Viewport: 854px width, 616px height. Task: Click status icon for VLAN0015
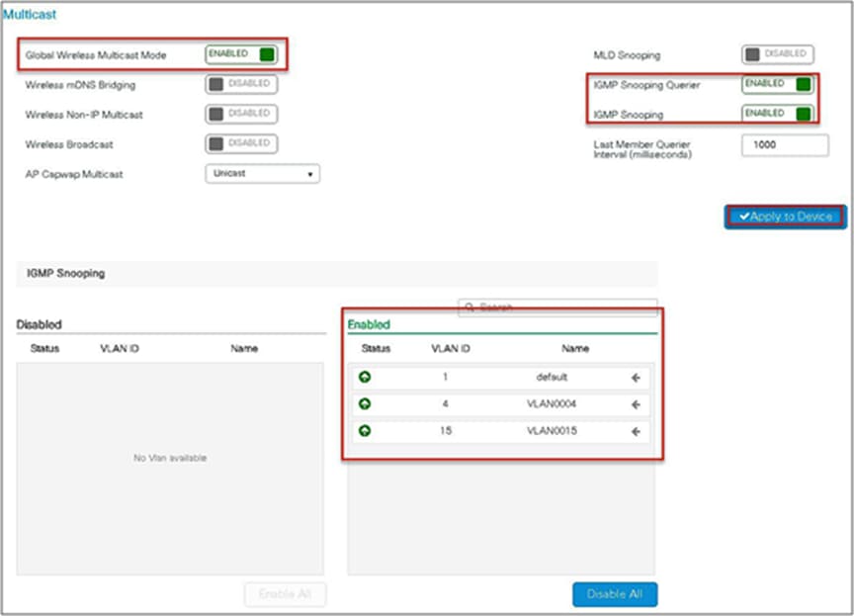click(365, 431)
